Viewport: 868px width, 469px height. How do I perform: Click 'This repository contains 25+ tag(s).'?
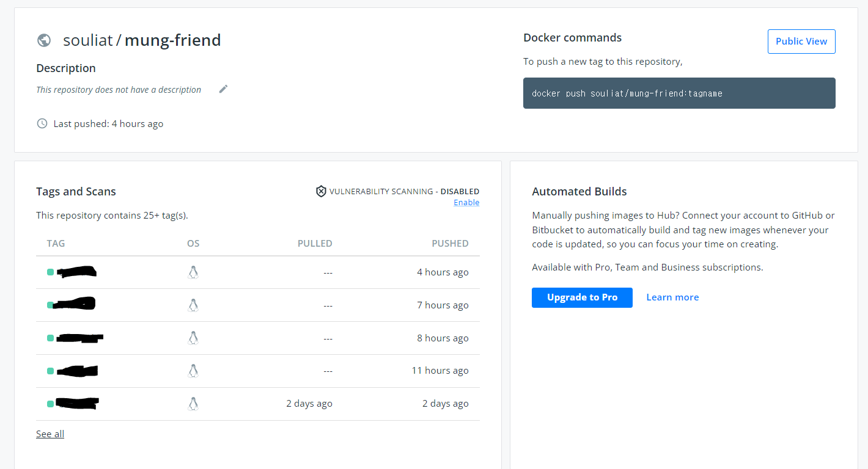tap(112, 216)
